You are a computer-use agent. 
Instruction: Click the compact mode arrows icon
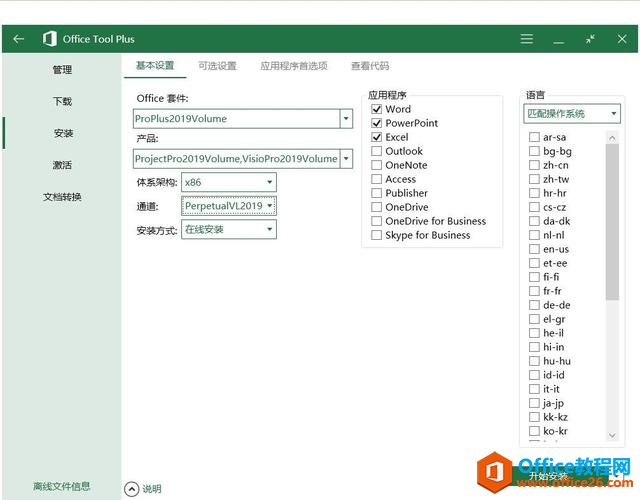(x=590, y=39)
